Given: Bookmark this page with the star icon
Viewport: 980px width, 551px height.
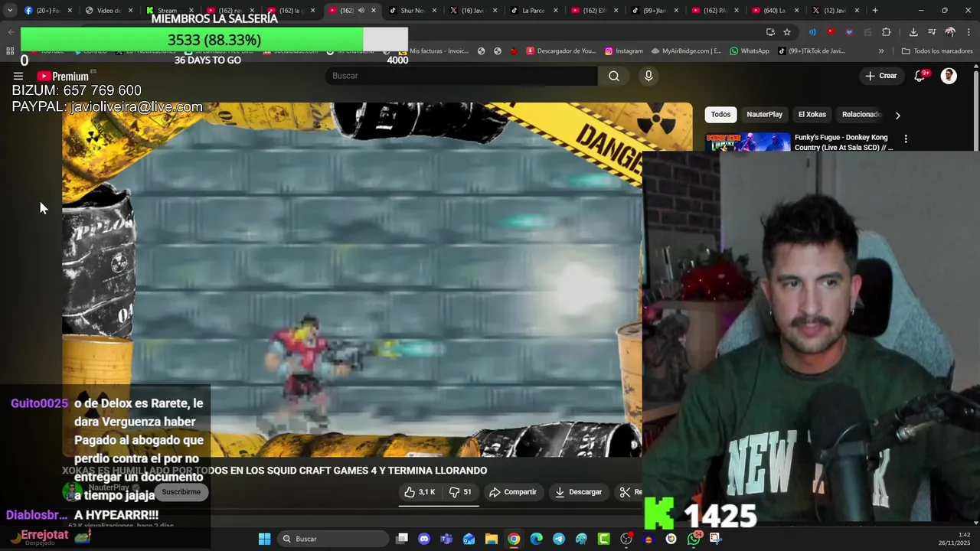Looking at the screenshot, I should (x=787, y=32).
